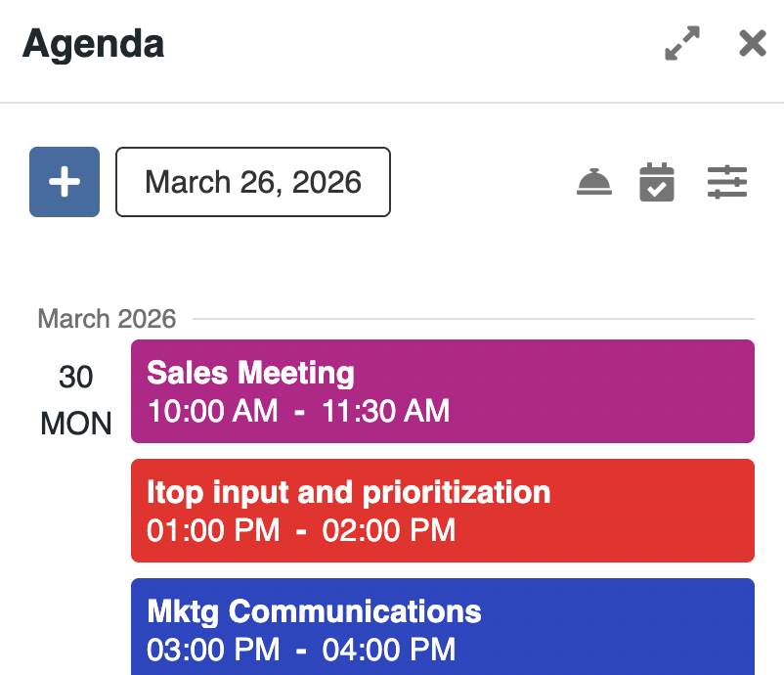This screenshot has height=675, width=784.
Task: Click the 01:00 PM Itop start time
Action: coord(213,530)
